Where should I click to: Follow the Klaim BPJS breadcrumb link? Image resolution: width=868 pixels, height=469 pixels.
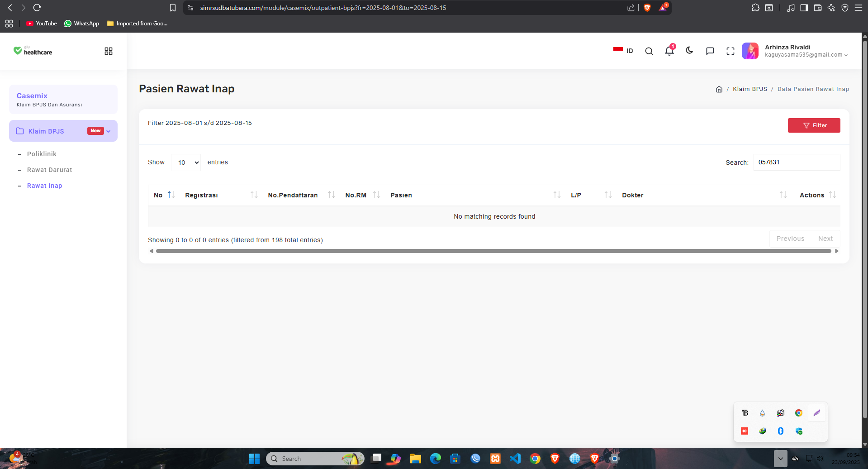pos(750,89)
